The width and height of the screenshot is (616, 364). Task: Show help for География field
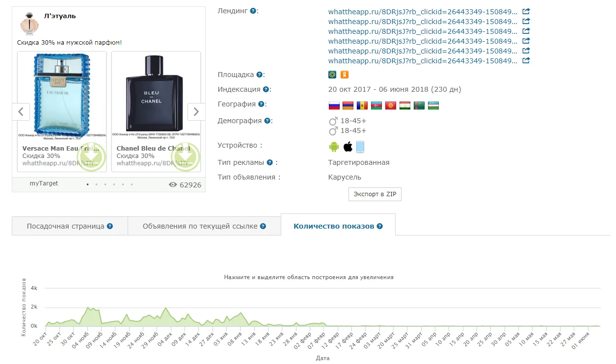(x=261, y=104)
